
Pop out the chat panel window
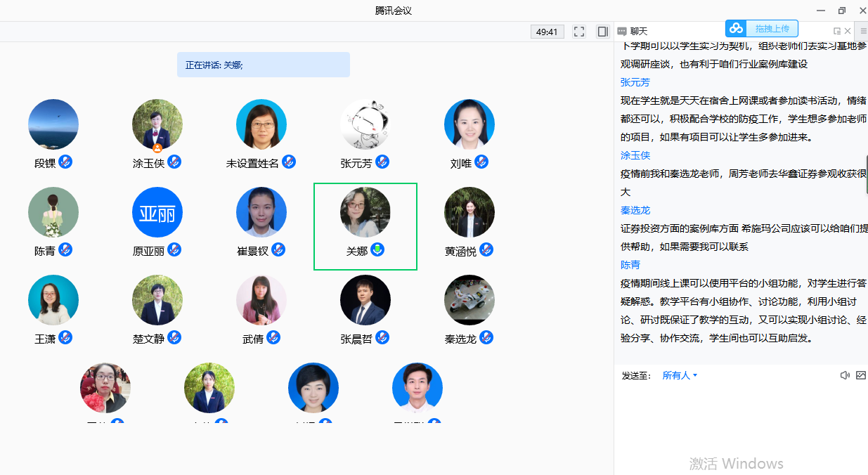(x=836, y=31)
